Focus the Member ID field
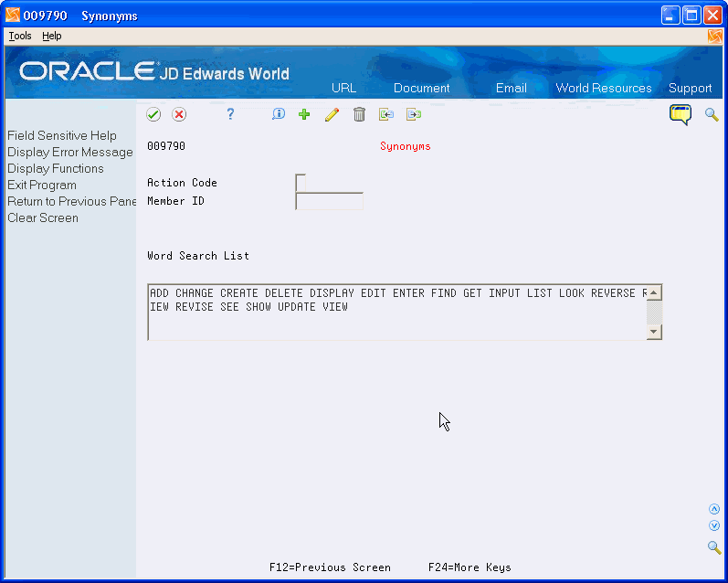728x583 pixels. (x=329, y=201)
